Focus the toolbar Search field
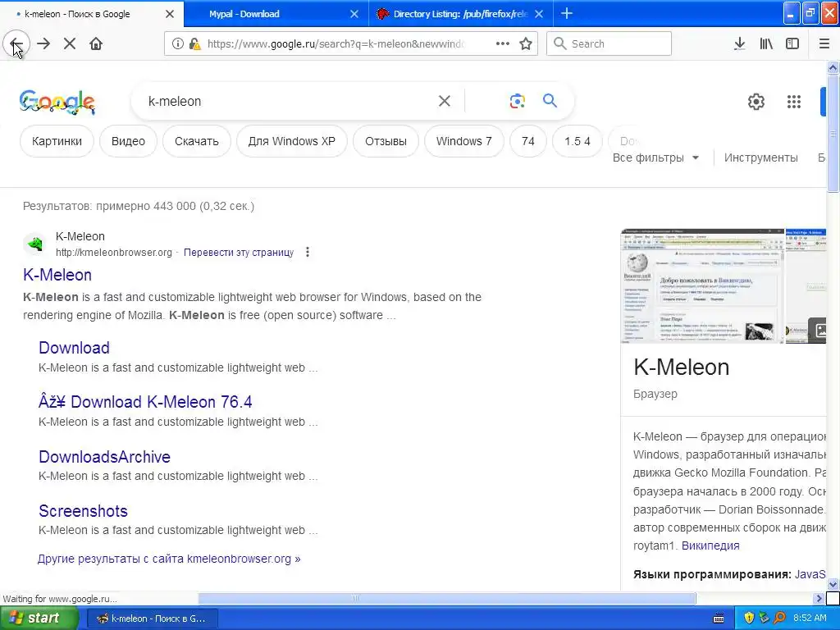Image resolution: width=840 pixels, height=630 pixels. pyautogui.click(x=609, y=44)
